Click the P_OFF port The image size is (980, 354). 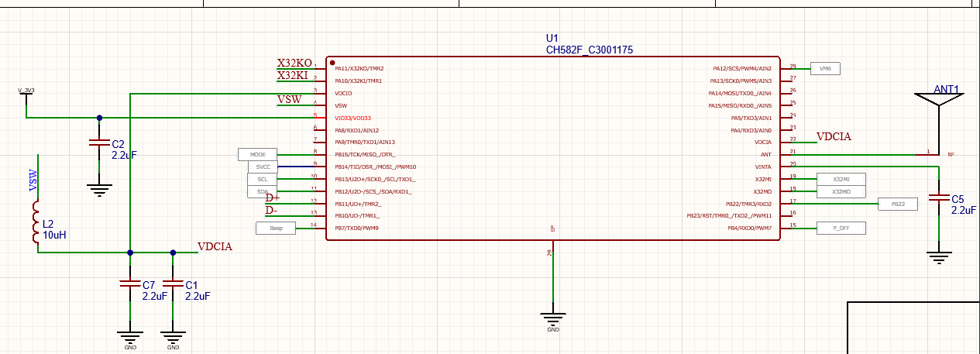(x=841, y=228)
